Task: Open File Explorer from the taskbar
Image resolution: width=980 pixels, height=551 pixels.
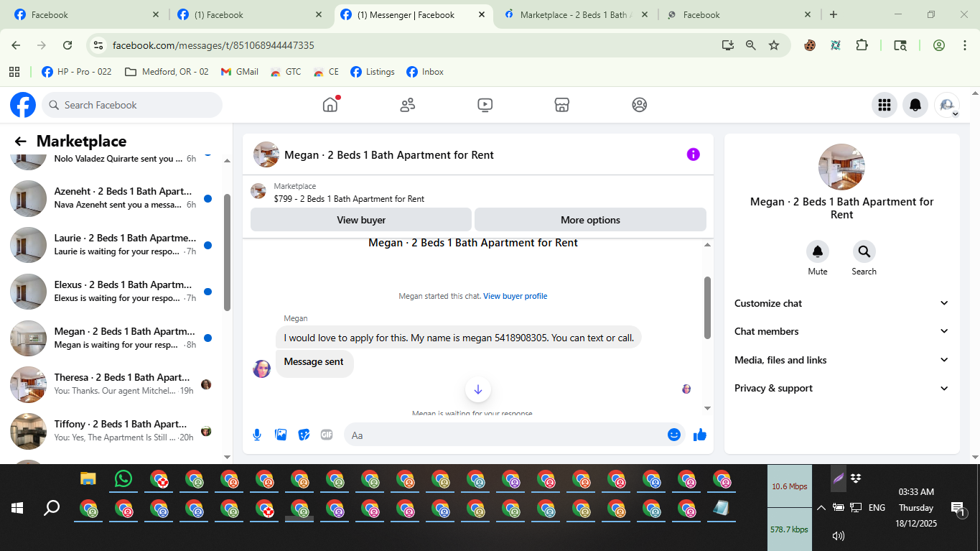Action: [x=88, y=478]
